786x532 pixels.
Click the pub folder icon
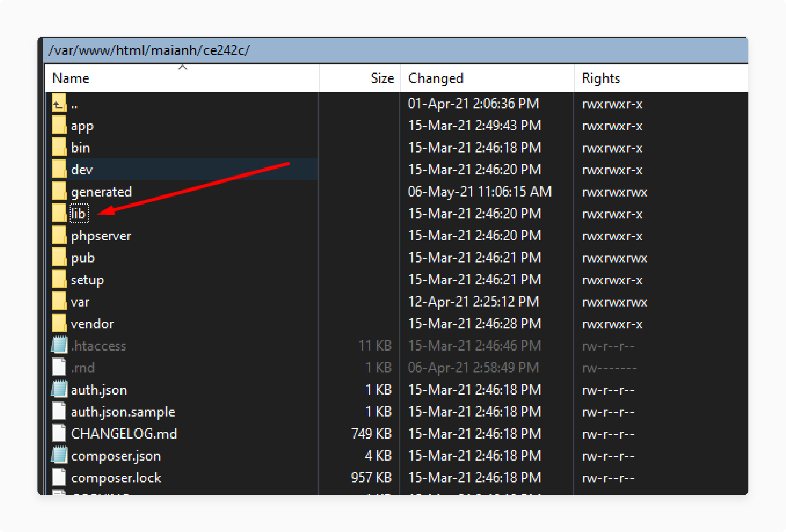tap(59, 257)
